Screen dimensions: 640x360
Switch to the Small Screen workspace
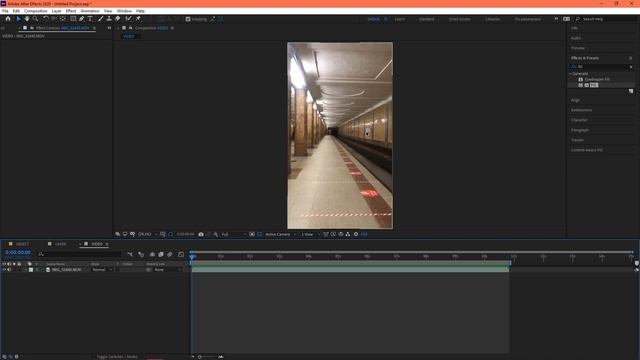tap(460, 19)
